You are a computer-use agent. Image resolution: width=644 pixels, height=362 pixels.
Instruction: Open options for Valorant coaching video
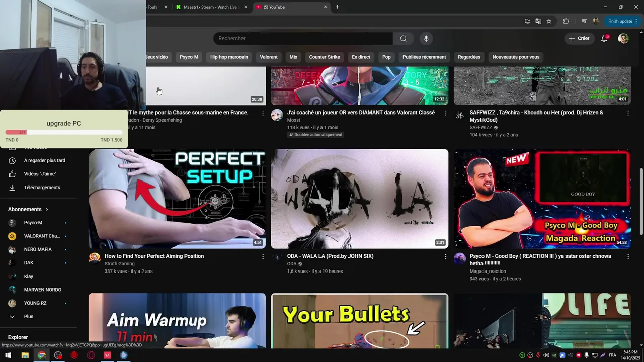[445, 113]
